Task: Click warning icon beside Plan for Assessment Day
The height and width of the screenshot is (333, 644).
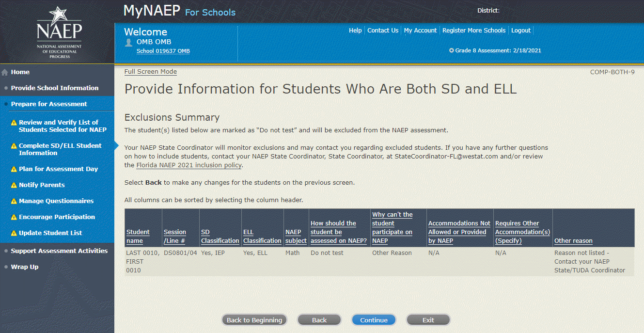Action: tap(14, 169)
